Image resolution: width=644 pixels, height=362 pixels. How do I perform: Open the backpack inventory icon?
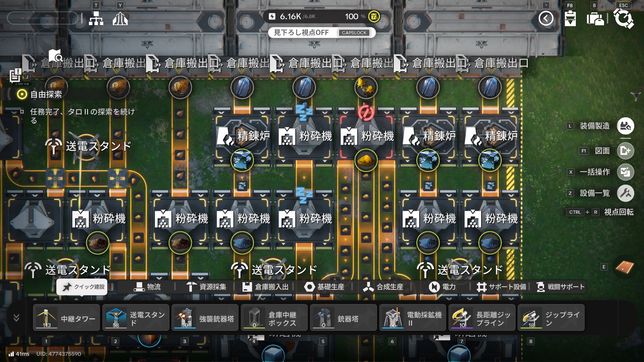(x=595, y=19)
